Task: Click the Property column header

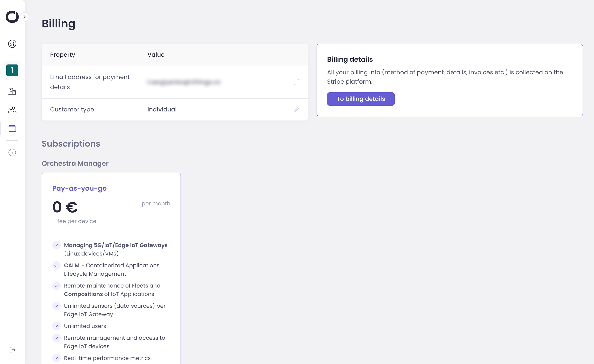Action: [x=63, y=55]
